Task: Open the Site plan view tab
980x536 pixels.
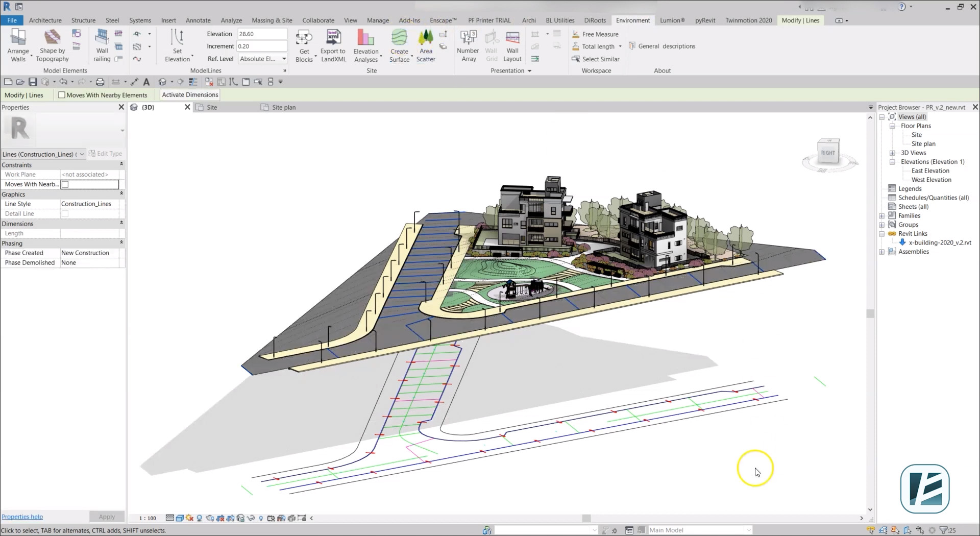Action: pyautogui.click(x=283, y=107)
